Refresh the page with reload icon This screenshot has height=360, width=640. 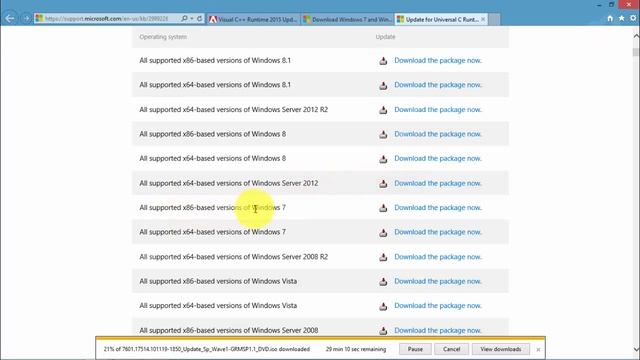pyautogui.click(x=200, y=18)
